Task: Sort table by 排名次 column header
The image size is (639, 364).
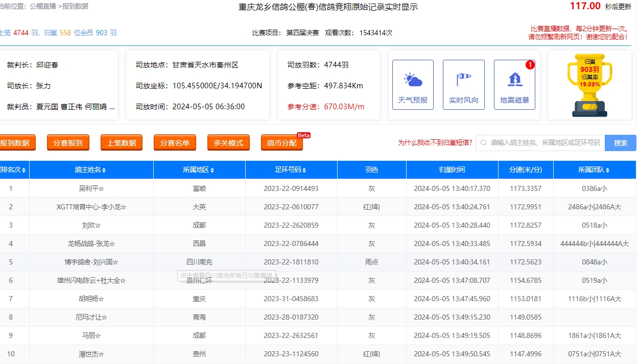Action: 13,170
